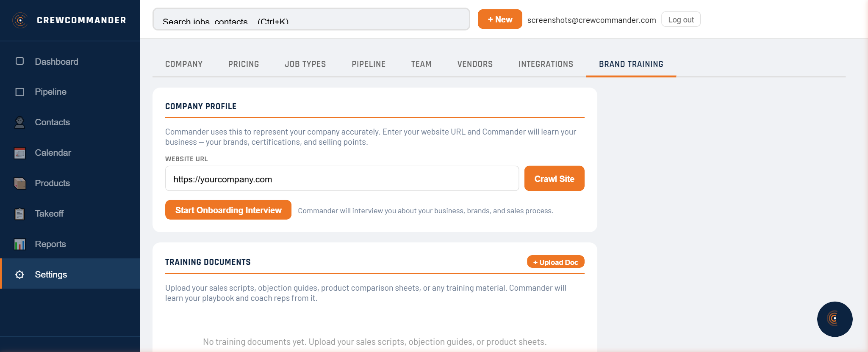Click the + Upload Doc button
868x352 pixels.
click(555, 262)
